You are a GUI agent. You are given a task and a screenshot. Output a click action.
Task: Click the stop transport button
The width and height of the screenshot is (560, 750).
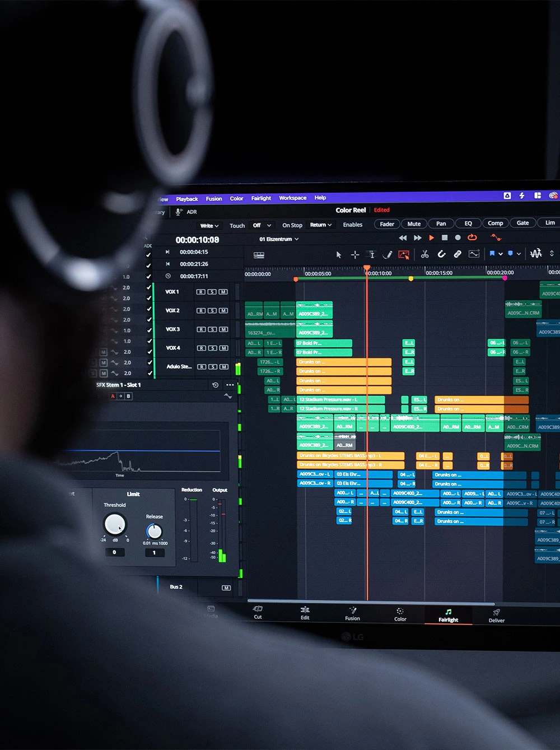pyautogui.click(x=445, y=237)
